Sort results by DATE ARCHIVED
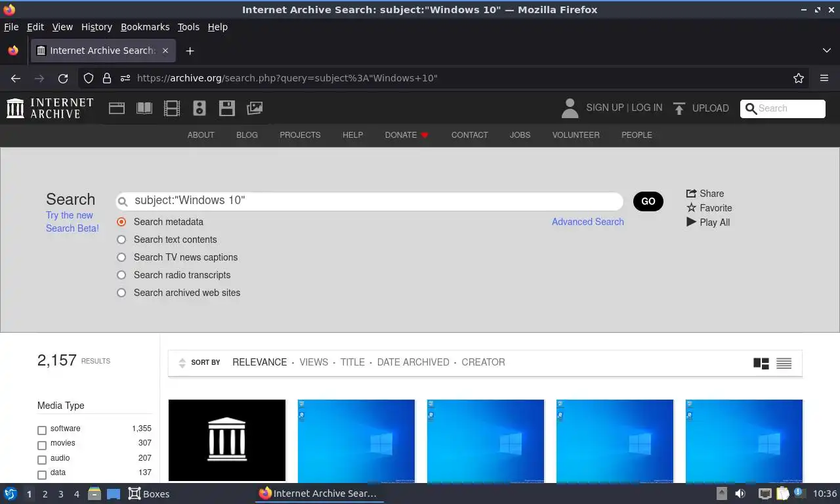Viewport: 840px width, 504px height. click(x=413, y=362)
